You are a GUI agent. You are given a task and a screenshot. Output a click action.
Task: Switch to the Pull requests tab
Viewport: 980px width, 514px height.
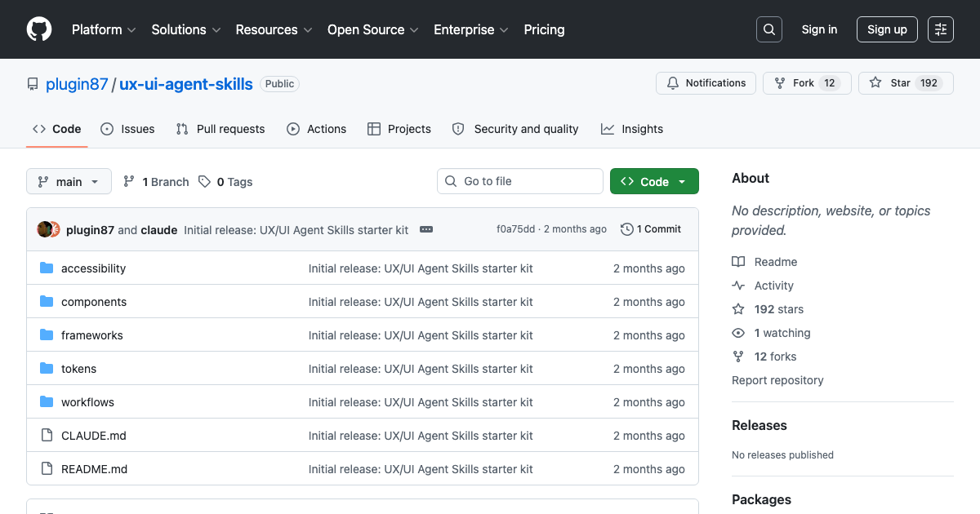coord(220,129)
